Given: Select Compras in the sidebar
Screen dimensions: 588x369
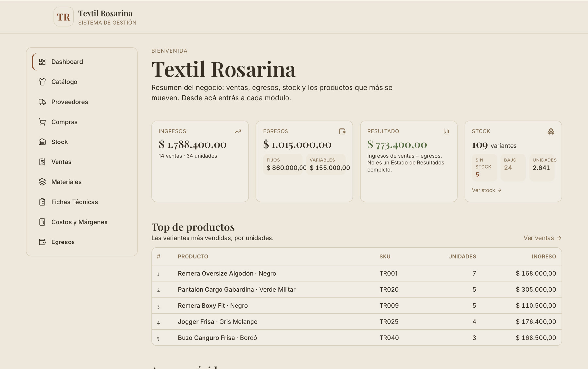Looking at the screenshot, I should (82, 122).
